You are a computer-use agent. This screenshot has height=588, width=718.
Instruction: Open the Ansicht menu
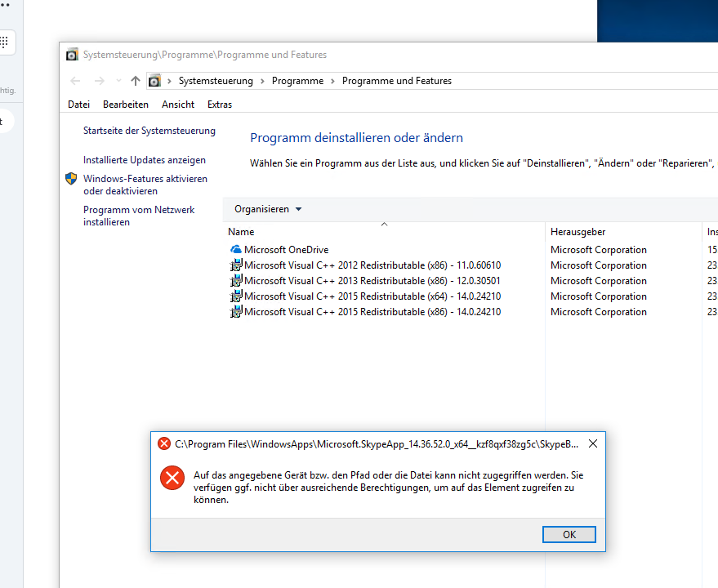(x=178, y=105)
